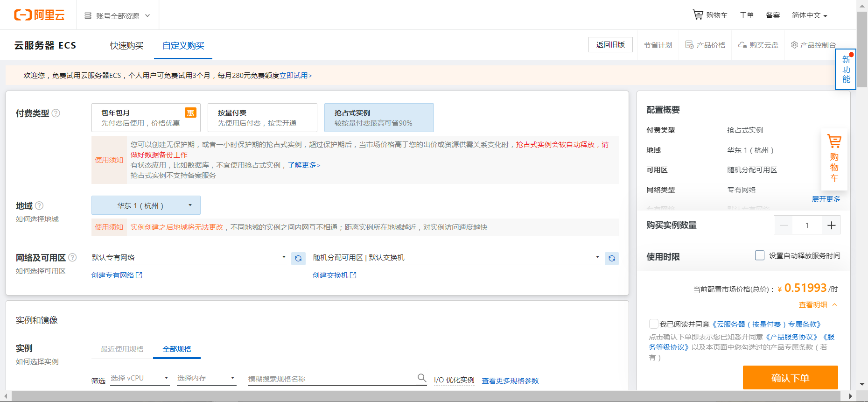
Task: Click the instance quantity number field
Action: pyautogui.click(x=807, y=226)
